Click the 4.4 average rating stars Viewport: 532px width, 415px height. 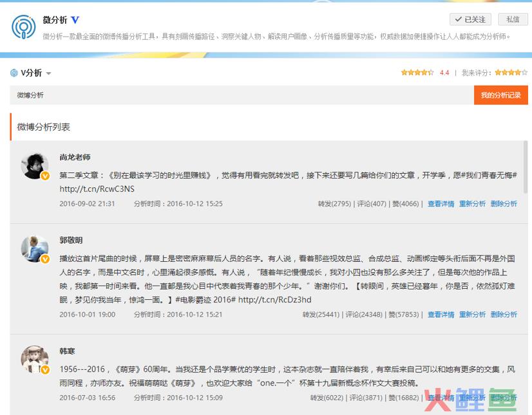[417, 72]
